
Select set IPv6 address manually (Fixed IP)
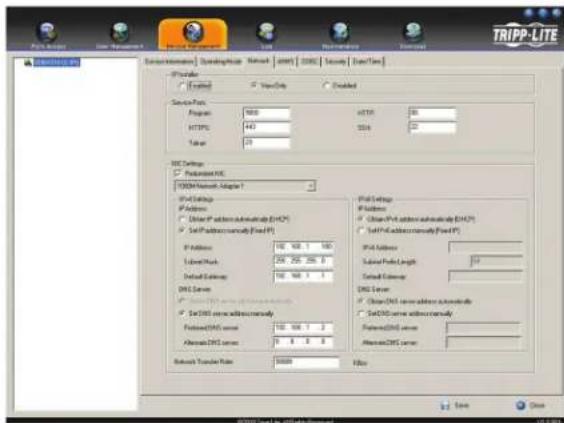361,230
